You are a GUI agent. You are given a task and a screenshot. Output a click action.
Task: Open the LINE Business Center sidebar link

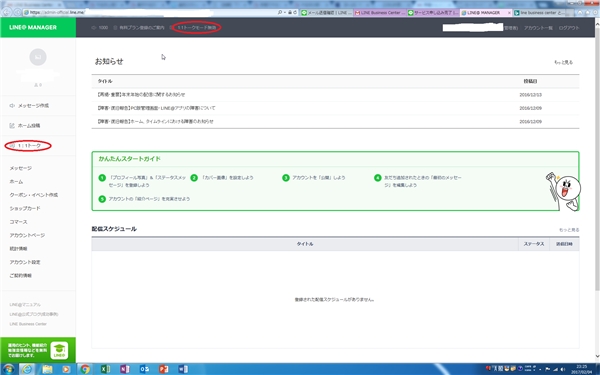point(28,324)
